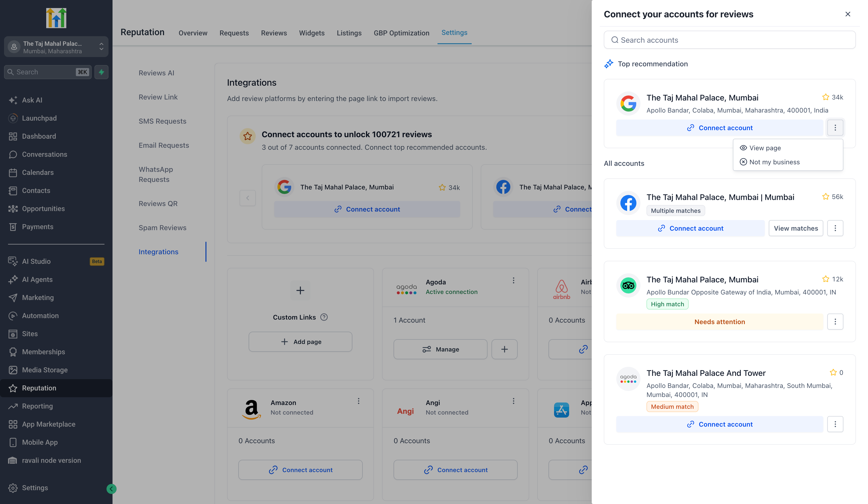Open App Marketplace in the sidebar
868x504 pixels.
pyautogui.click(x=56, y=424)
